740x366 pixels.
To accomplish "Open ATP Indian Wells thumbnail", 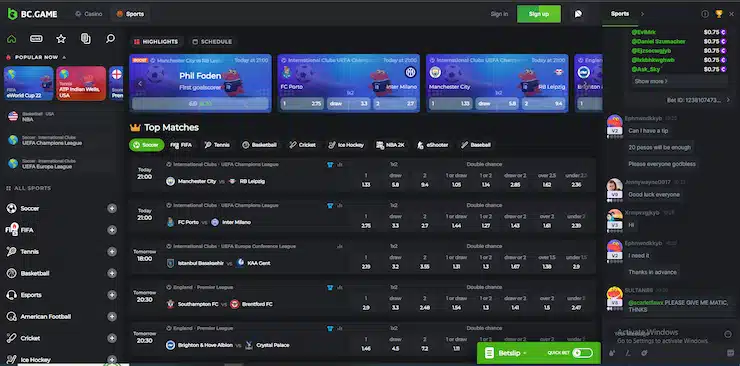I will point(81,83).
